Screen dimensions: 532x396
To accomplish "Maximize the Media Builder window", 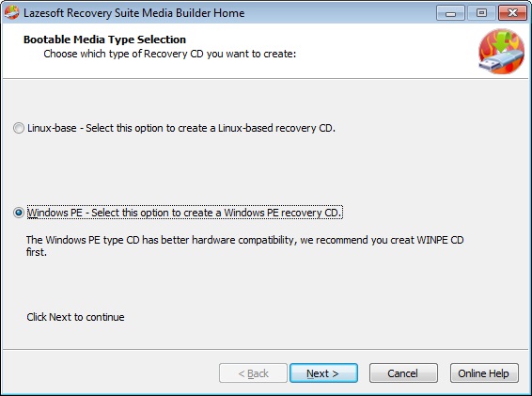I will pyautogui.click(x=481, y=13).
